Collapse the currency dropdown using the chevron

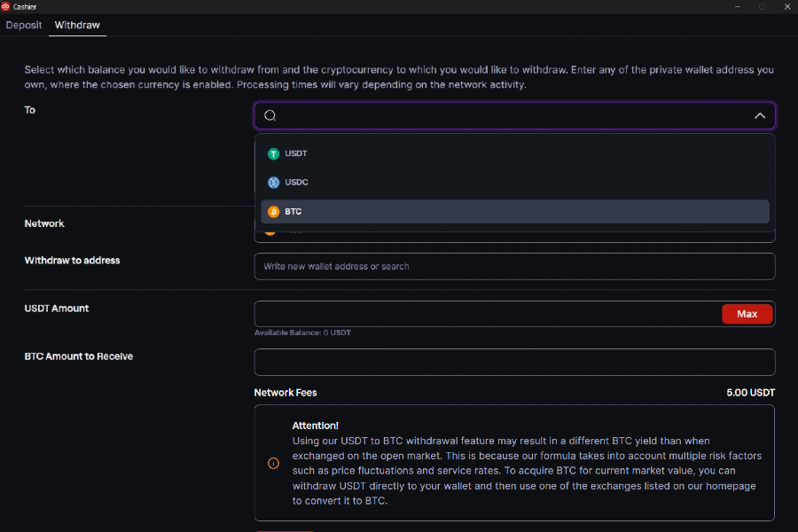[760, 115]
